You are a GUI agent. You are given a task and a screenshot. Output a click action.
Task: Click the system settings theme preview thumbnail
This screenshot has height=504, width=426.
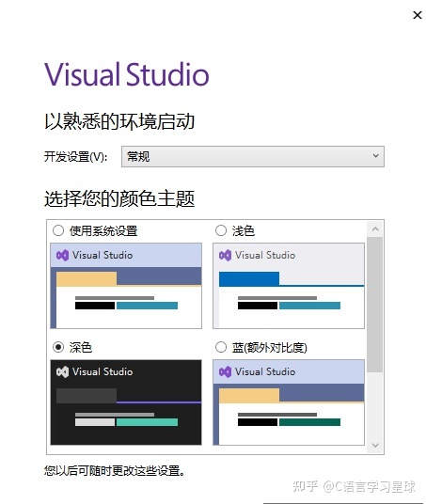tap(126, 286)
